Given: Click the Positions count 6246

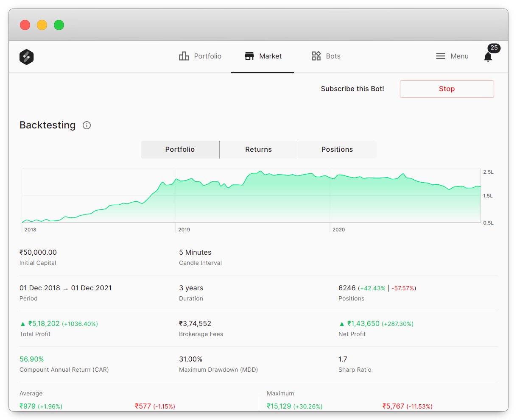Looking at the screenshot, I should (347, 288).
